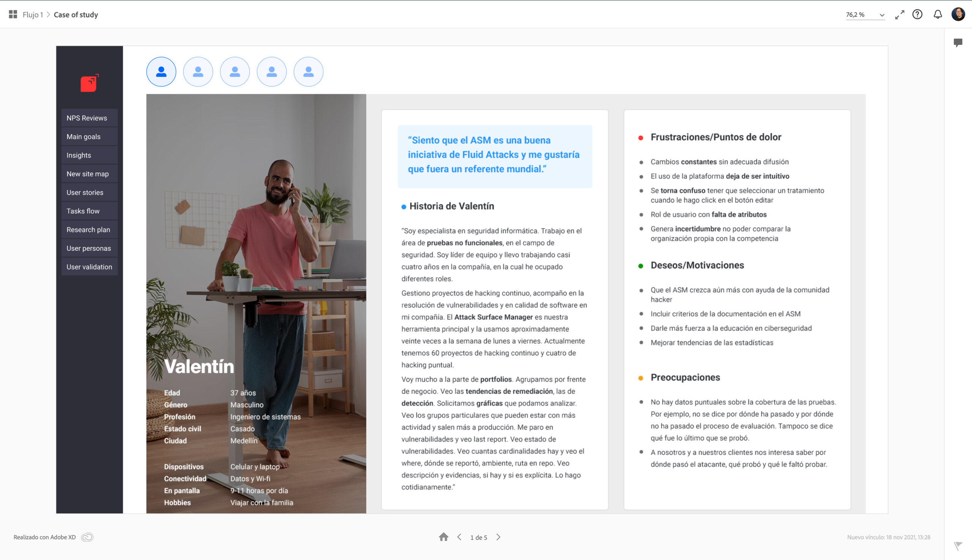Open the notifications bell

[938, 15]
